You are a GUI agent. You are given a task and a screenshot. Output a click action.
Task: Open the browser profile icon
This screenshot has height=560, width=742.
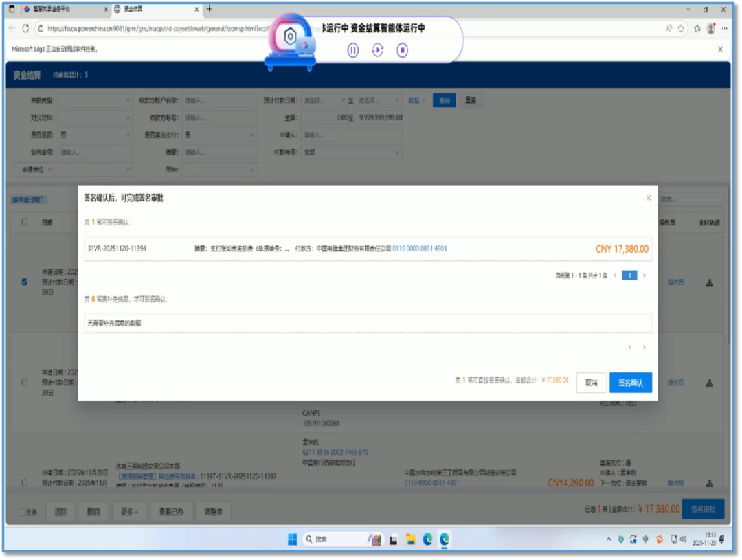tap(711, 28)
